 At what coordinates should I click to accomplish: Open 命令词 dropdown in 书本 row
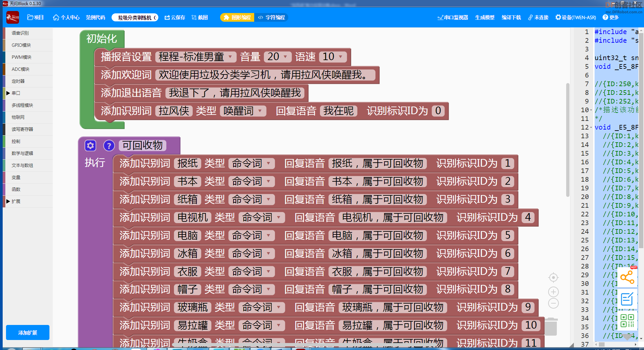252,181
